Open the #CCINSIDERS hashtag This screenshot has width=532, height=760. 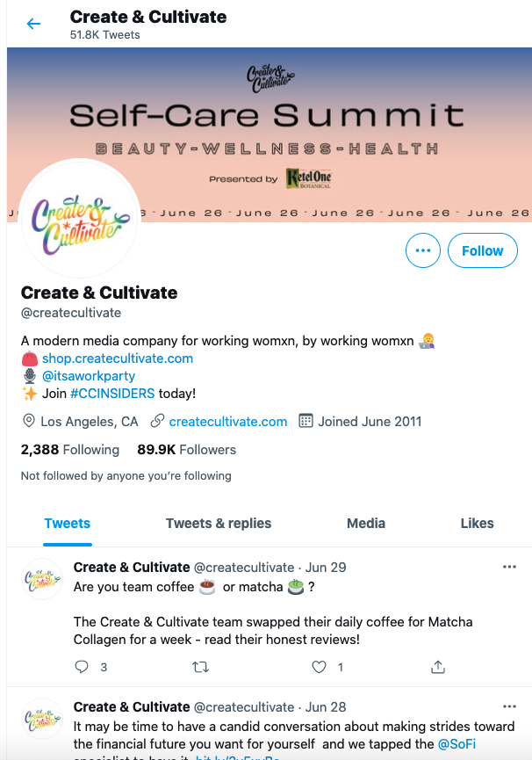pos(112,394)
